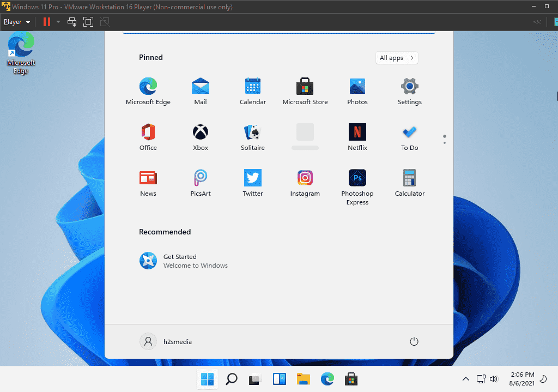Launch Photoshop Express
Screen dimensions: 558x392
click(357, 188)
